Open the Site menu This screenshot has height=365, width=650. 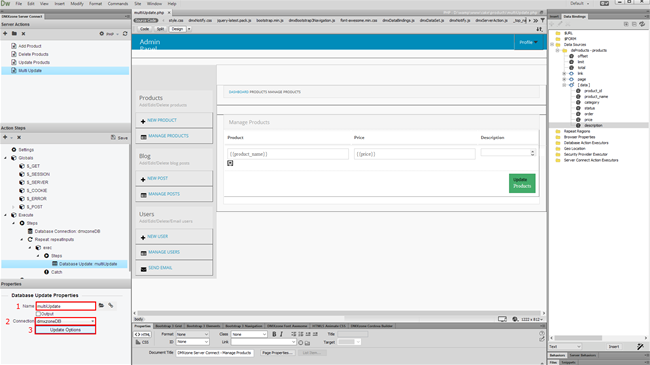[x=137, y=3]
